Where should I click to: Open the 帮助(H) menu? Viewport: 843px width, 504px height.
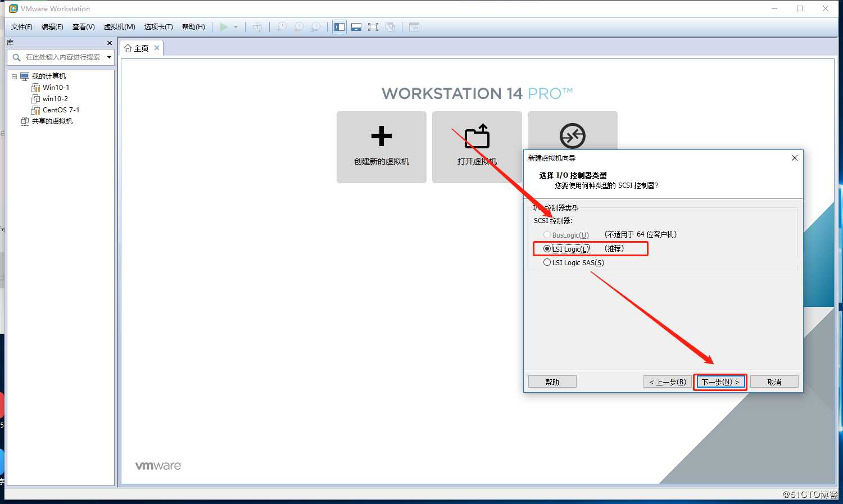(x=193, y=27)
